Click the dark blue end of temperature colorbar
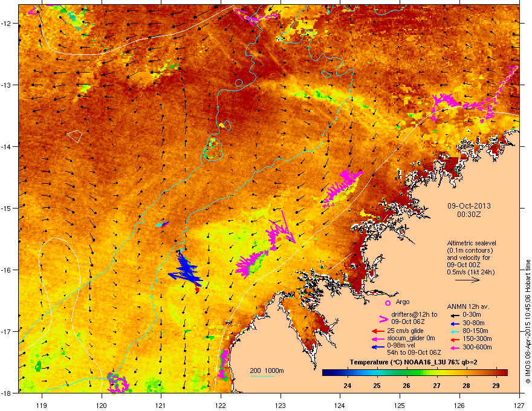The image size is (532, 411). (x=328, y=373)
